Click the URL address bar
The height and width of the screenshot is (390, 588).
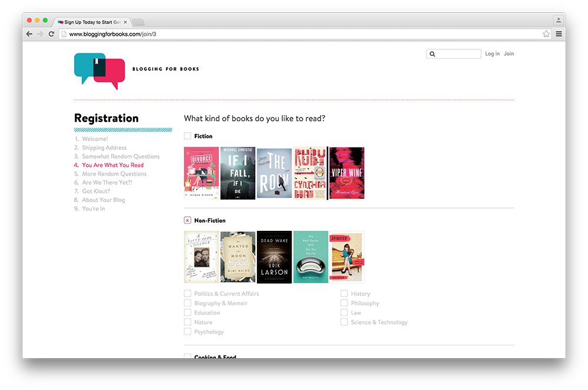pyautogui.click(x=294, y=34)
